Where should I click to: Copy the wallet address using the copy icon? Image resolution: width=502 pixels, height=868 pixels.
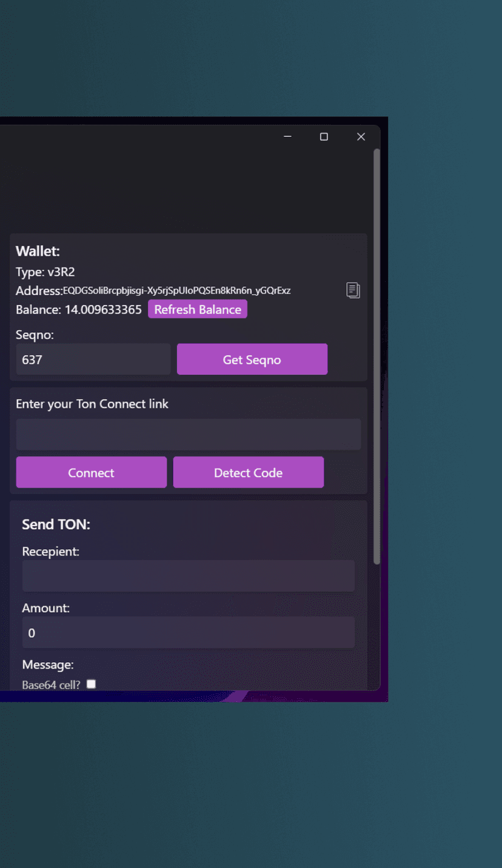[353, 290]
